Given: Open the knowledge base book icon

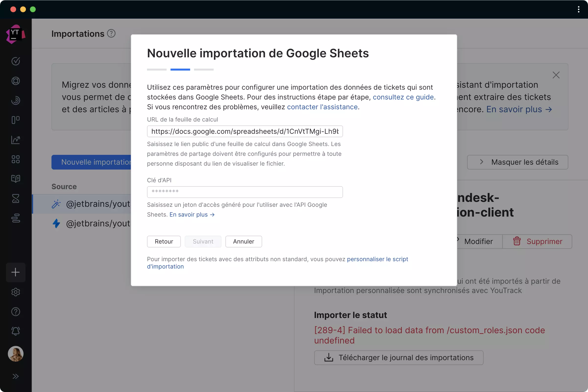Looking at the screenshot, I should (15, 179).
